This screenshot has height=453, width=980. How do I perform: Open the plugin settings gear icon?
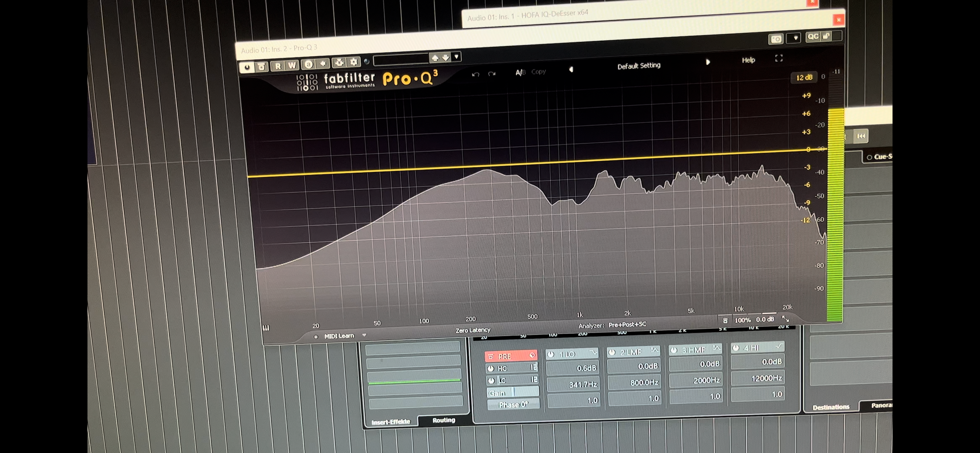[x=354, y=62]
